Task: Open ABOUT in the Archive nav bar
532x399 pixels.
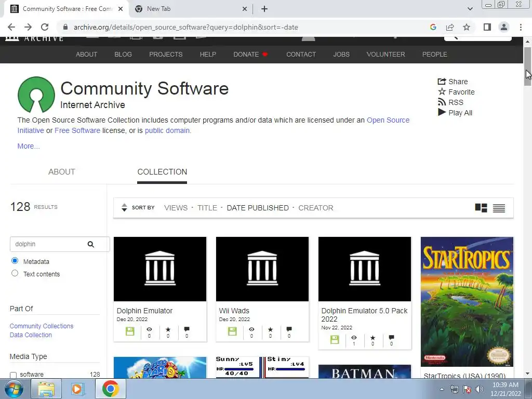Action: coord(87,54)
